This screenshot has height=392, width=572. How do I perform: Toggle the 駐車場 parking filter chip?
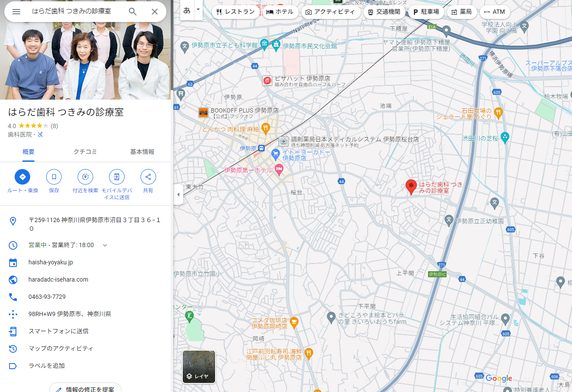[x=426, y=12]
